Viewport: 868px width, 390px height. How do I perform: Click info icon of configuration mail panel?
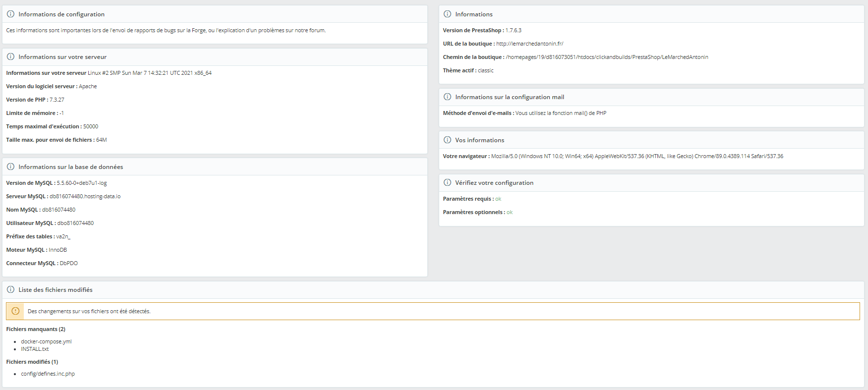pyautogui.click(x=447, y=97)
